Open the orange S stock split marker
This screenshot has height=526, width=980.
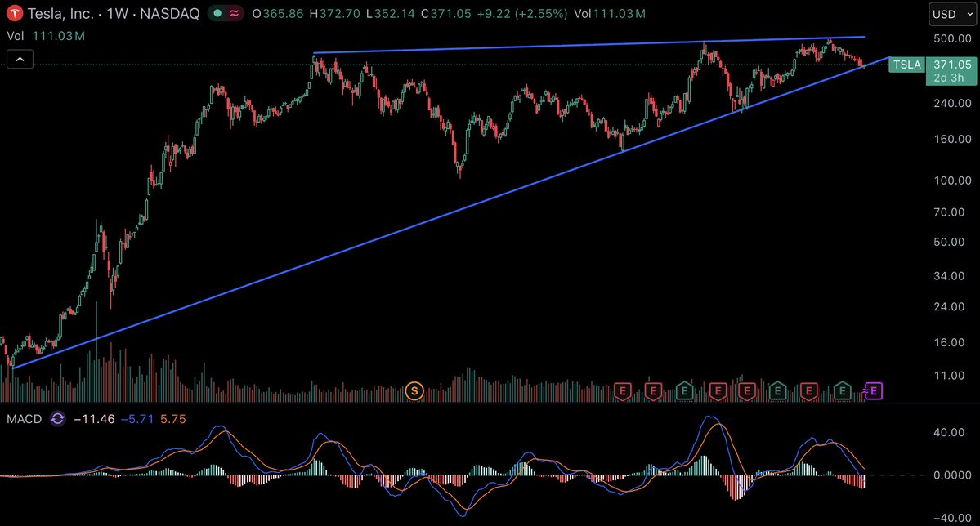tap(414, 392)
